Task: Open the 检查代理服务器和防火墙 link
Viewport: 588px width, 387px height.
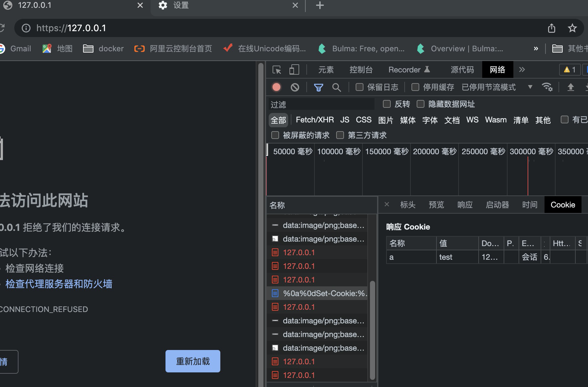Action: pyautogui.click(x=58, y=284)
